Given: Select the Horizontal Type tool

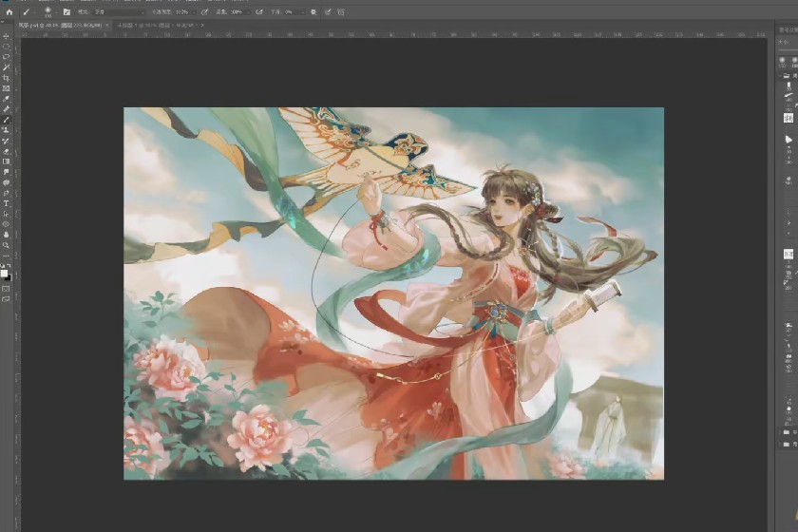Looking at the screenshot, I should (x=6, y=203).
